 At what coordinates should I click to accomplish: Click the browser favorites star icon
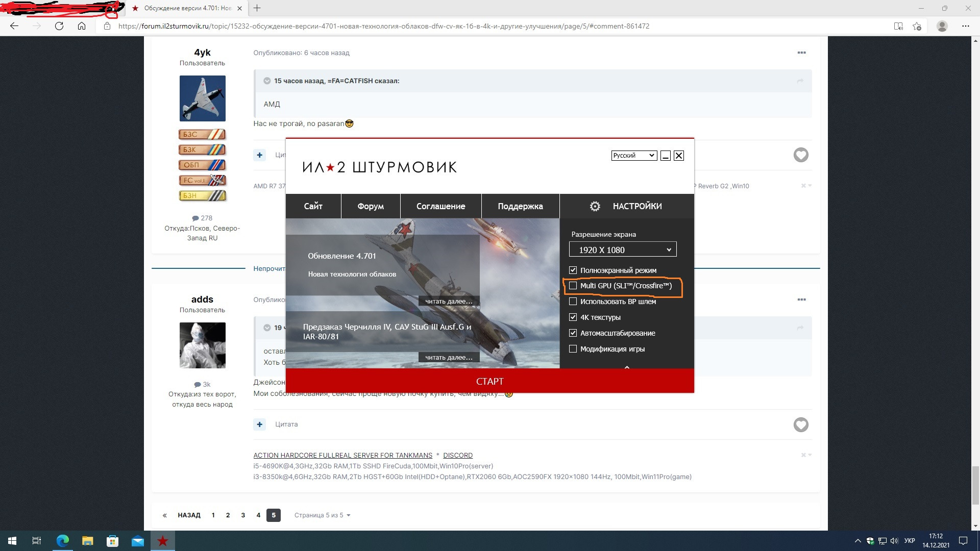click(917, 26)
